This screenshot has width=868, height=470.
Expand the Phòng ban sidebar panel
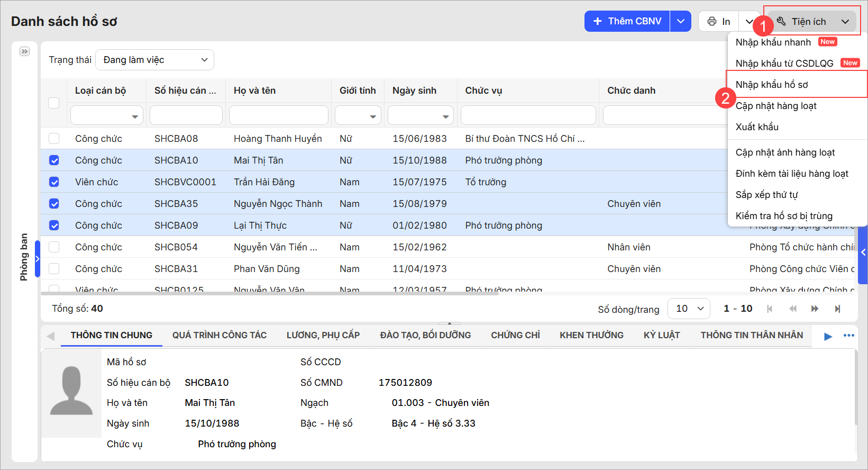coord(24,51)
